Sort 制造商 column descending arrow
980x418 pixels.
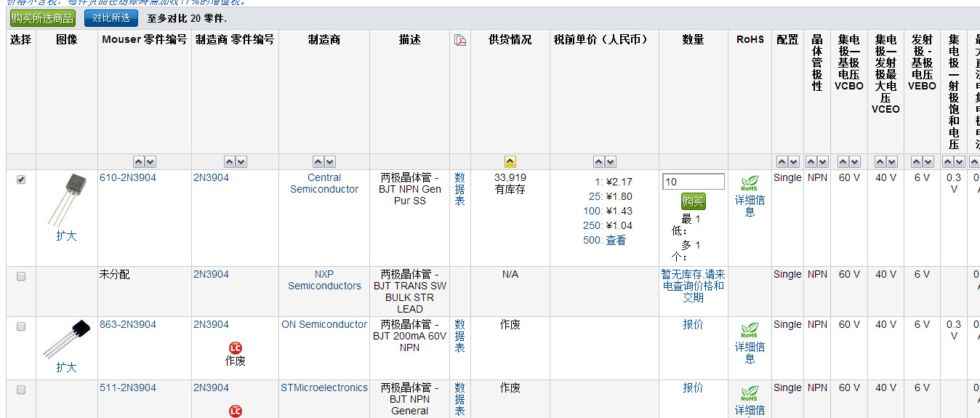tap(329, 162)
